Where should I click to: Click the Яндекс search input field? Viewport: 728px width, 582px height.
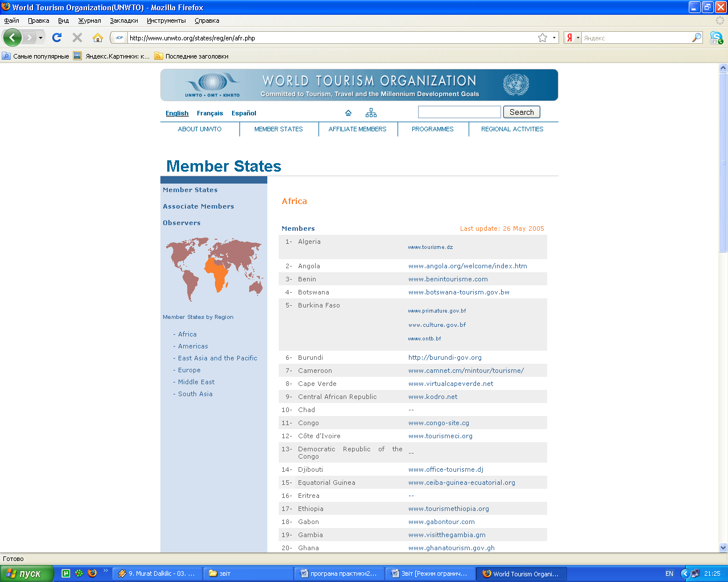click(x=636, y=38)
